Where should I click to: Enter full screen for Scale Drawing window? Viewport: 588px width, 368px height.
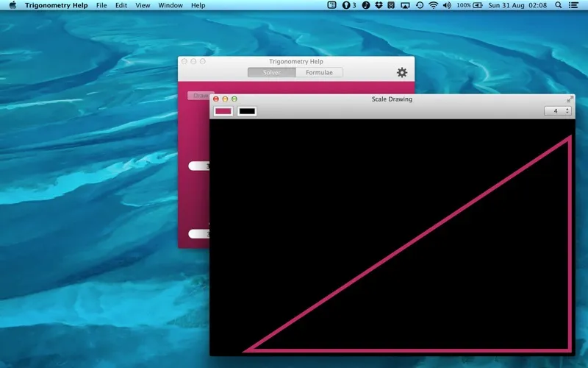click(570, 99)
